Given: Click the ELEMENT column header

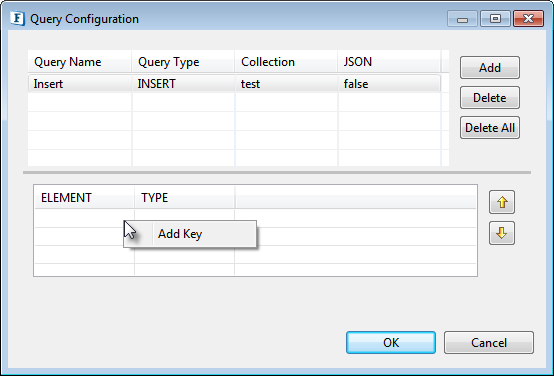Looking at the screenshot, I should tap(84, 198).
